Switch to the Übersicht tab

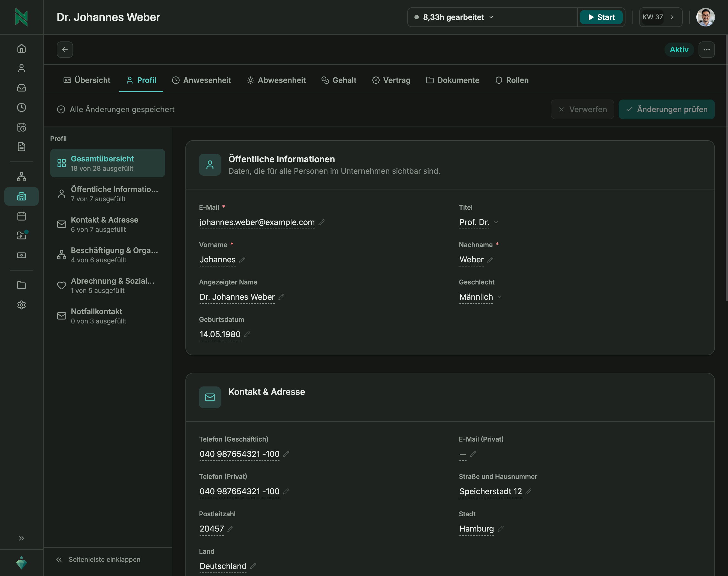(x=87, y=80)
